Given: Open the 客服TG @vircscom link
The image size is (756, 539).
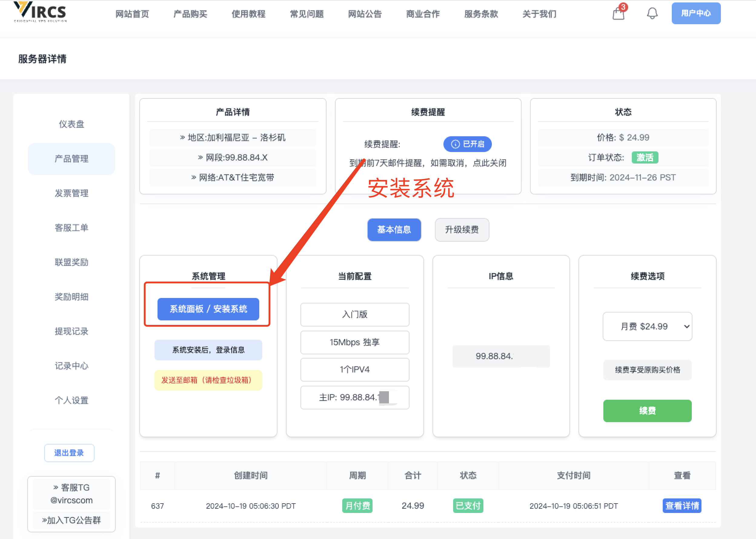Looking at the screenshot, I should 71,494.
